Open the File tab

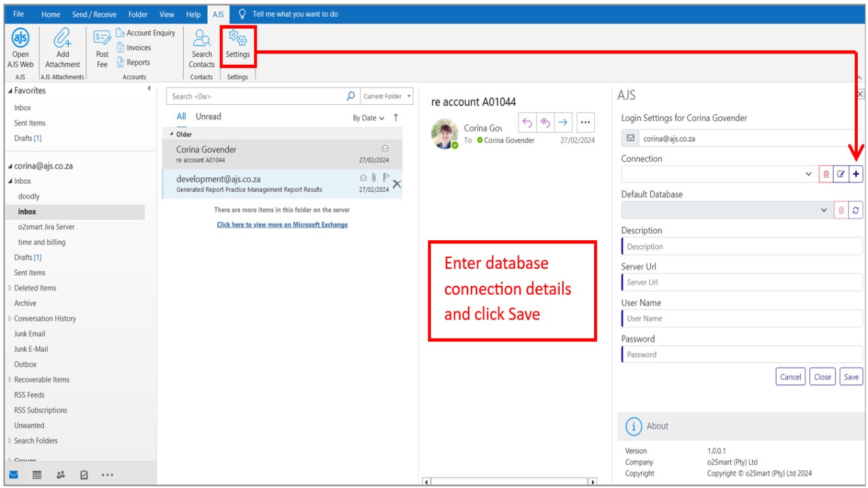pos(18,14)
